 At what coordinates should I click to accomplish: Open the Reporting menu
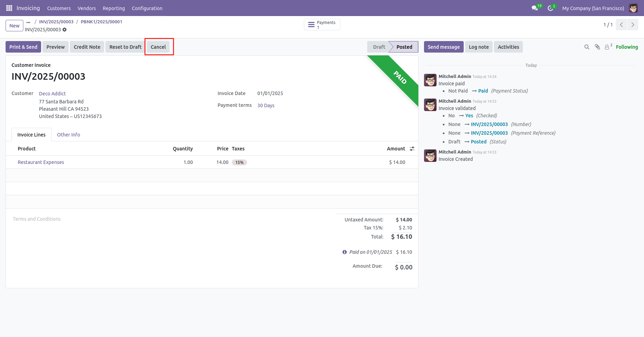tap(114, 8)
